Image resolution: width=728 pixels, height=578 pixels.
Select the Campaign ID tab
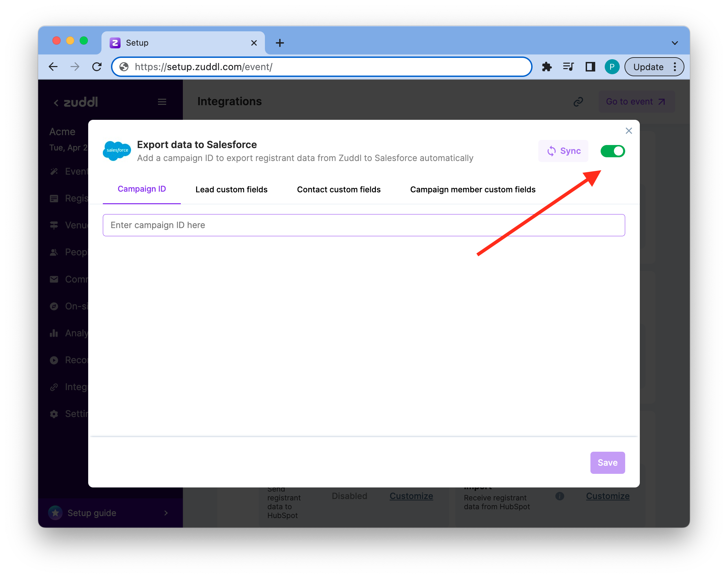point(141,189)
